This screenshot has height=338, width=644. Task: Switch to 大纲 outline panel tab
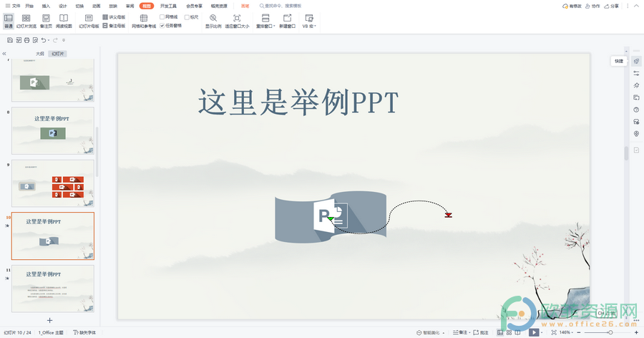[x=40, y=54]
